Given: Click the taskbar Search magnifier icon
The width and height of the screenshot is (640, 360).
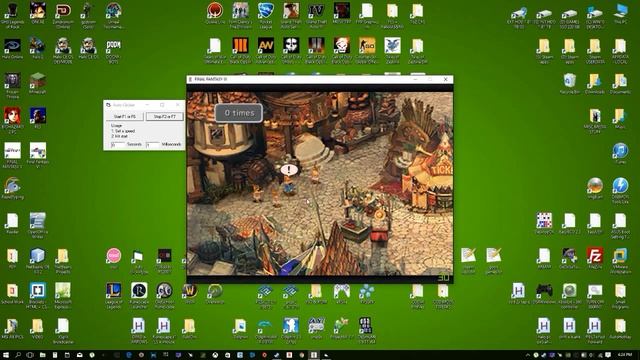Looking at the screenshot, I should coord(18,355).
